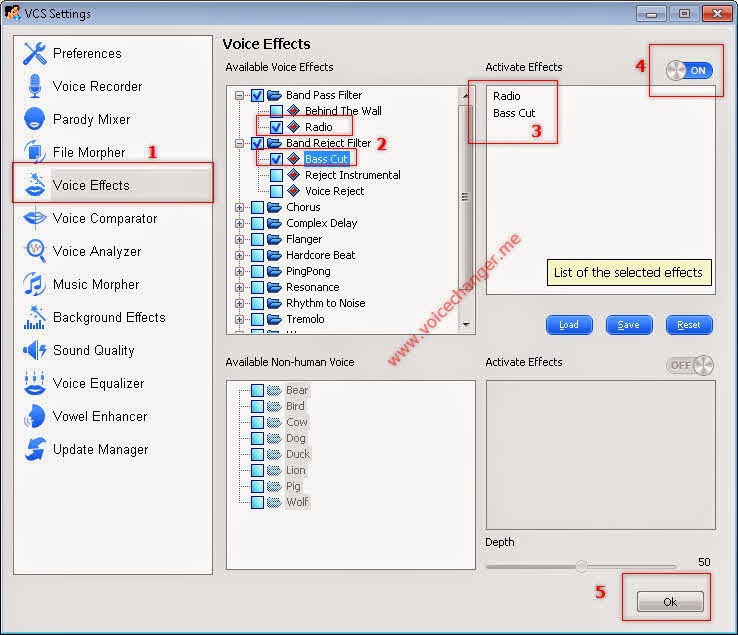
Task: Select the Parody Mixer icon
Action: tap(35, 119)
